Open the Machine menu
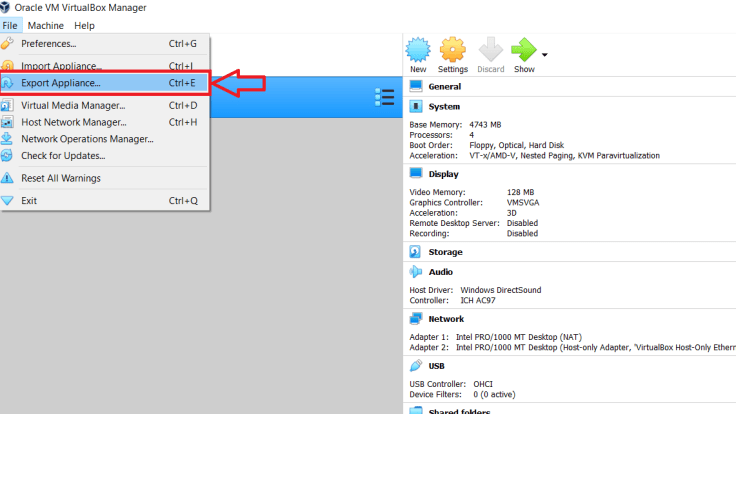 45,25
